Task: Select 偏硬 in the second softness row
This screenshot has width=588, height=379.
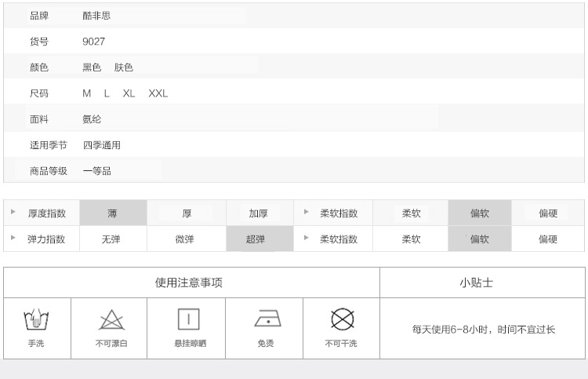Action: pyautogui.click(x=548, y=239)
